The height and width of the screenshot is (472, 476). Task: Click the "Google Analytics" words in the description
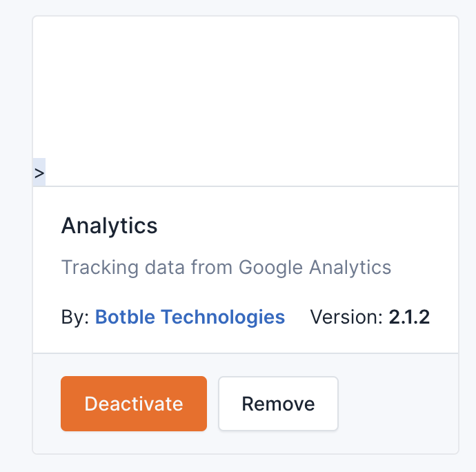tap(315, 267)
